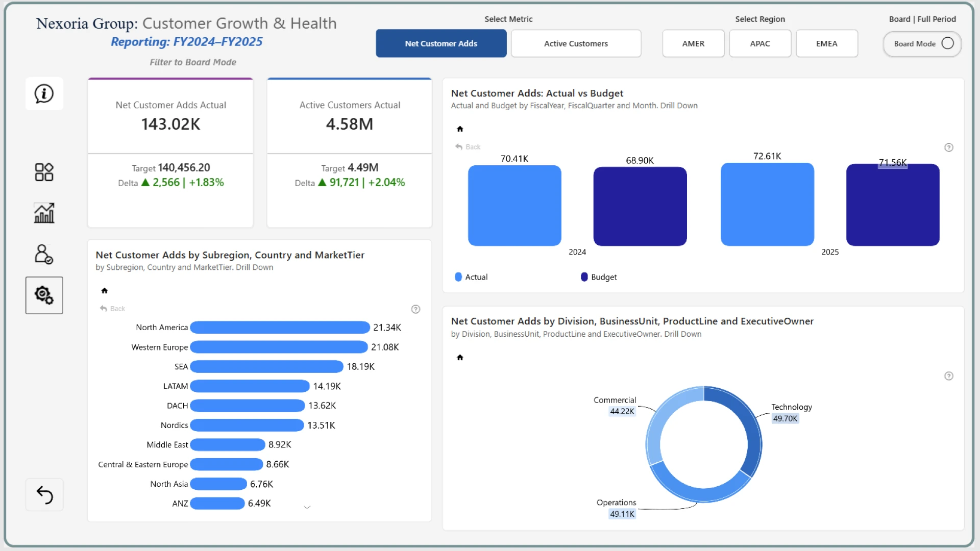Open the info icon in sidebar
The image size is (980, 551).
44,94
